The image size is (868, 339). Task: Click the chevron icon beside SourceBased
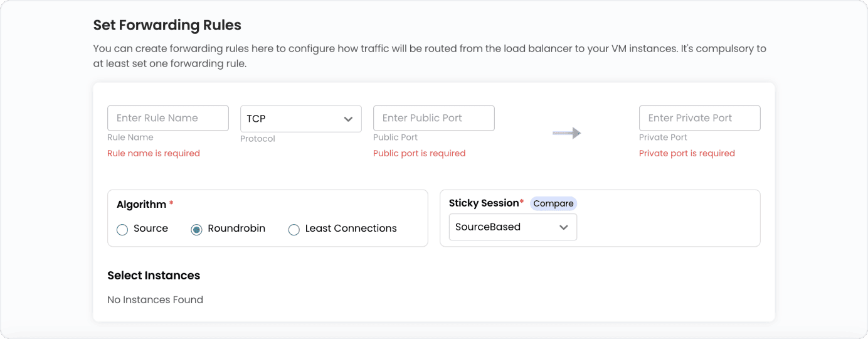point(564,227)
